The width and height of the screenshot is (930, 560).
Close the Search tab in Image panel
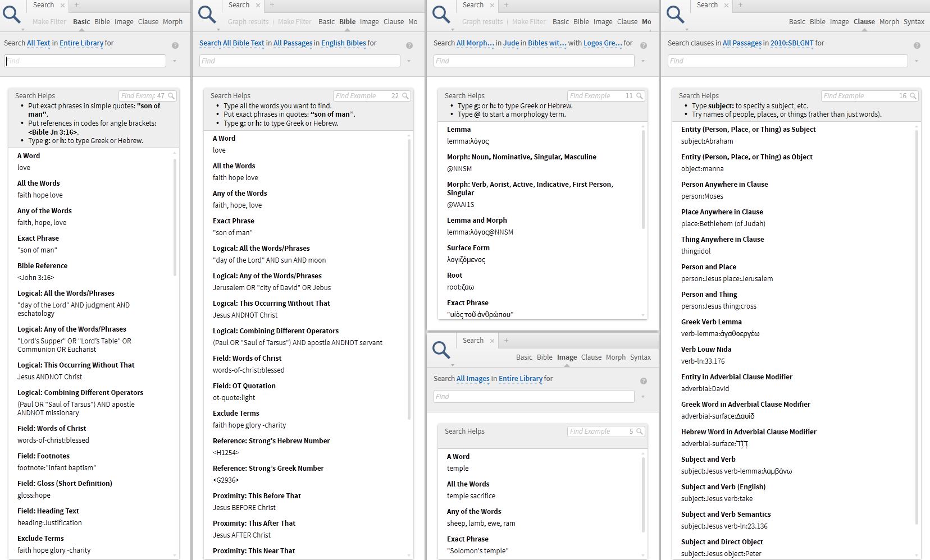click(492, 341)
